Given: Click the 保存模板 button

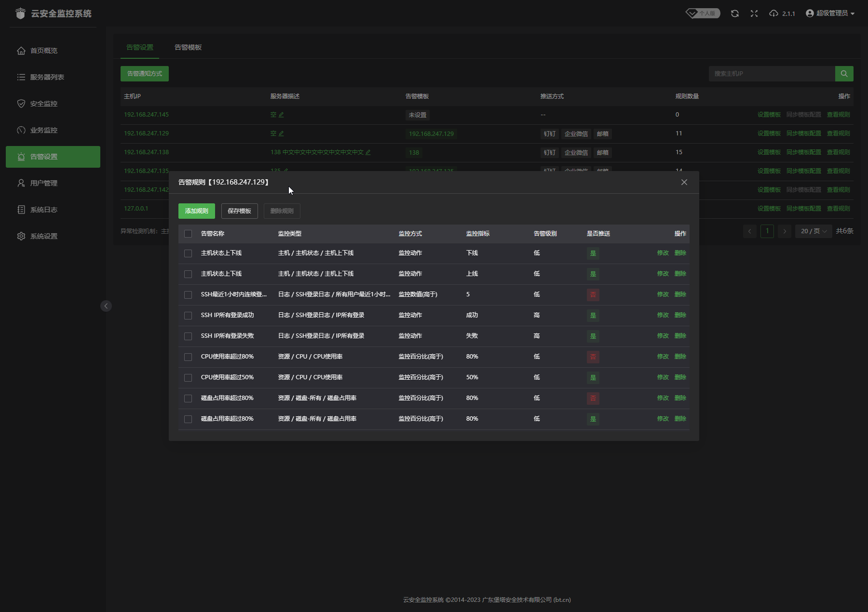Looking at the screenshot, I should click(239, 211).
